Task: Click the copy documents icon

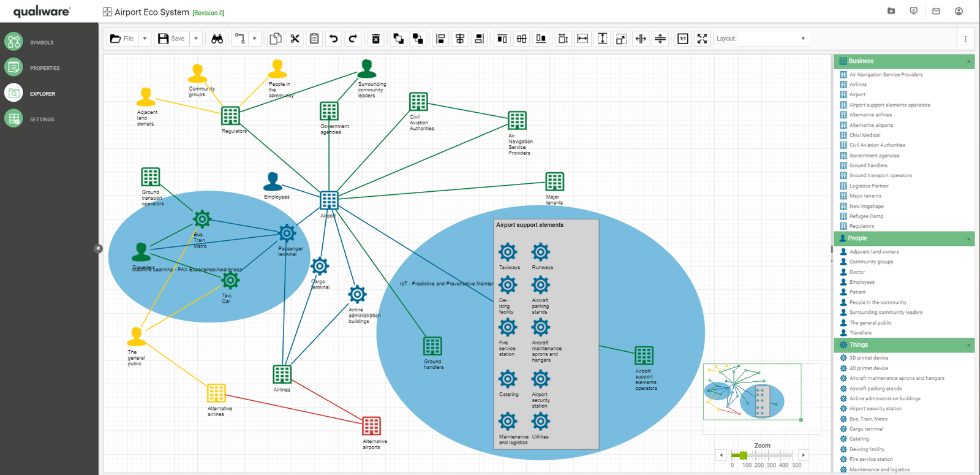Action: click(276, 39)
